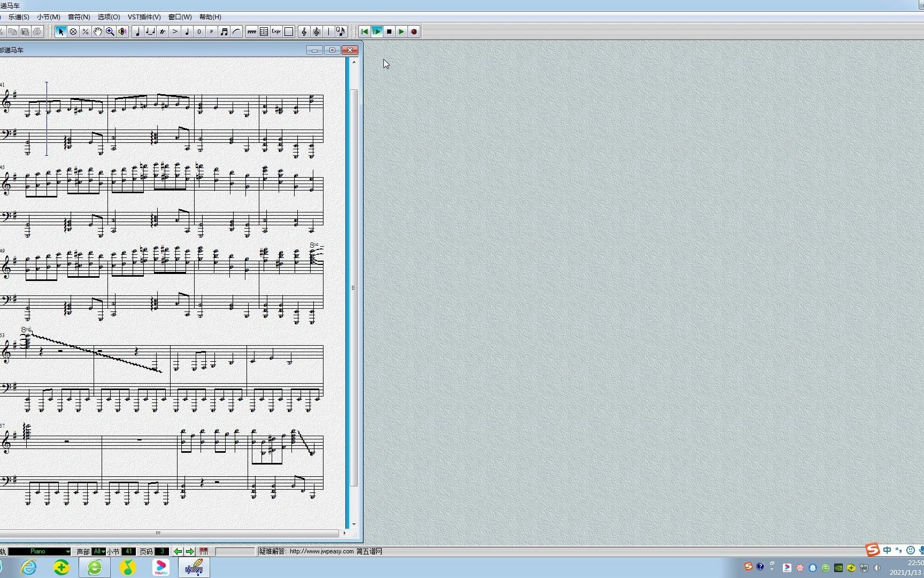The width and height of the screenshot is (924, 578).
Task: Toggle Sogou input 中 language mode
Action: [x=888, y=550]
